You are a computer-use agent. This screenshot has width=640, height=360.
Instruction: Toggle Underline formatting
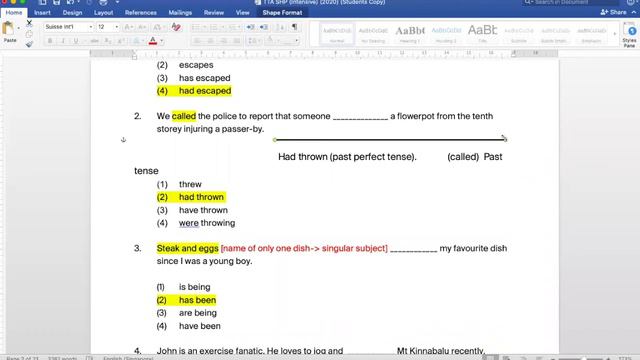tap(76, 41)
